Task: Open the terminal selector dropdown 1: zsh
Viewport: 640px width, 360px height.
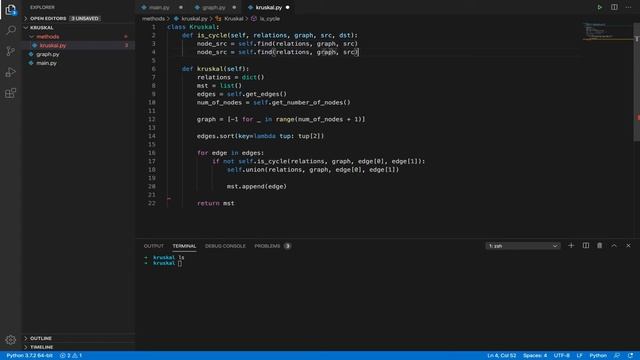Action: click(523, 246)
